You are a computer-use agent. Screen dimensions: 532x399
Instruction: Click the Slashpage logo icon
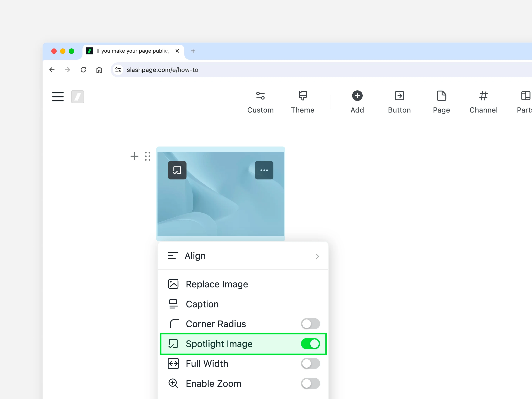(78, 97)
